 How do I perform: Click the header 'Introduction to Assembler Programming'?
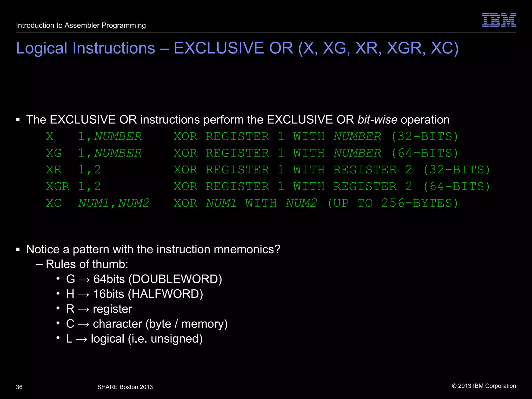(x=81, y=25)
